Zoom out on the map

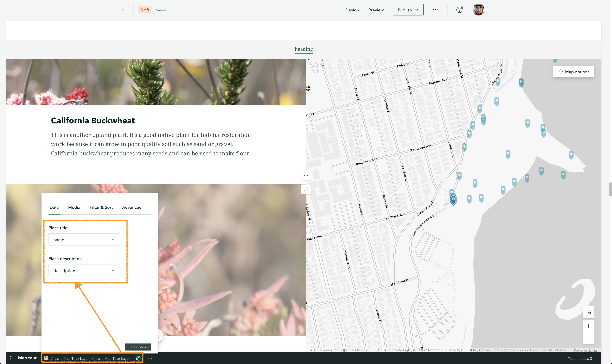[x=588, y=338]
